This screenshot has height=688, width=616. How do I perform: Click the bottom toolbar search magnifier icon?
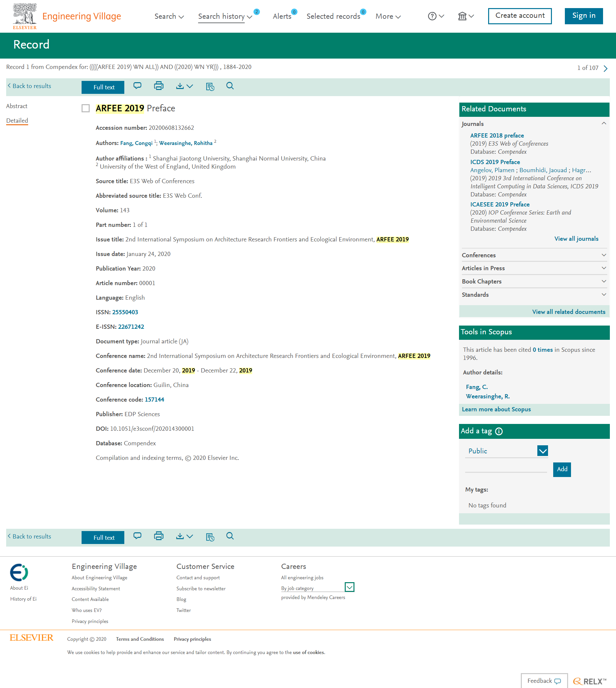pos(230,536)
